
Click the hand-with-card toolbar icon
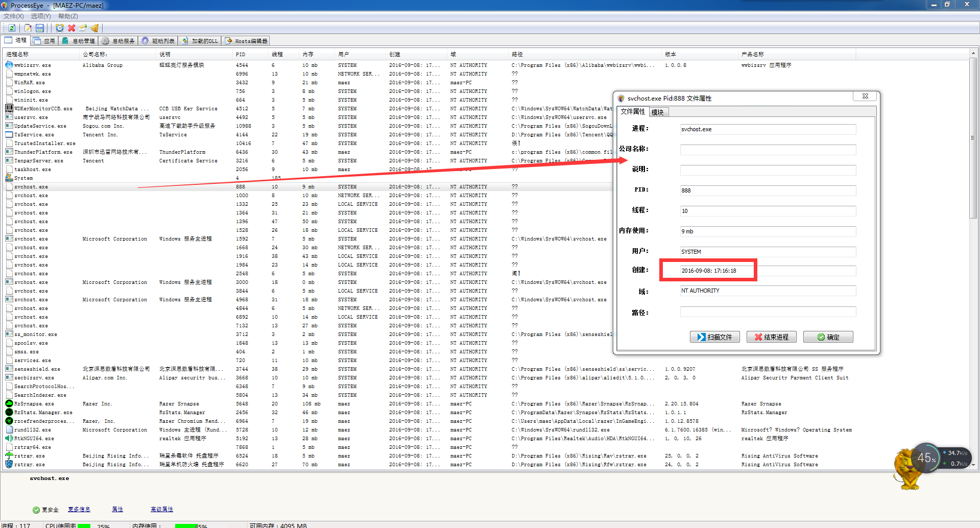[83, 28]
